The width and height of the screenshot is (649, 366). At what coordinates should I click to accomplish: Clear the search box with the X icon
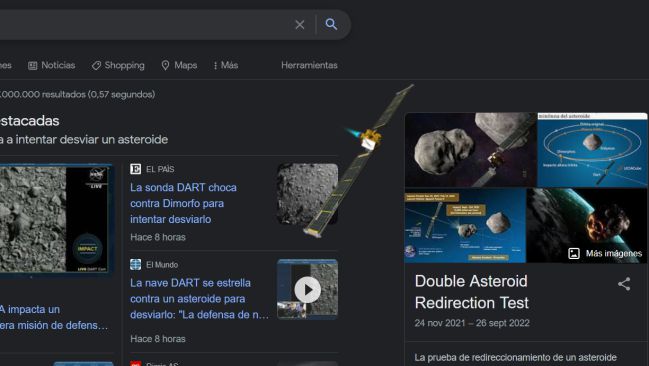click(300, 25)
